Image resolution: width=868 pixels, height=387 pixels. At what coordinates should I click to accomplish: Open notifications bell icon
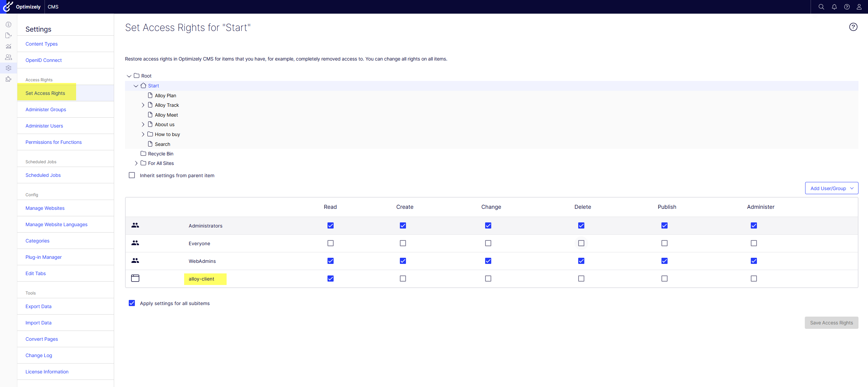coord(834,7)
